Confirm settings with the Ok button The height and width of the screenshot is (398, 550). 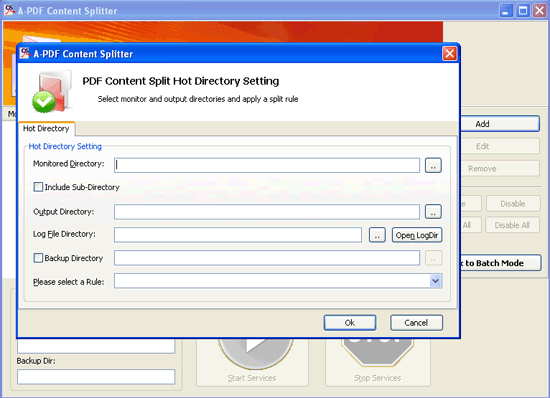click(350, 323)
